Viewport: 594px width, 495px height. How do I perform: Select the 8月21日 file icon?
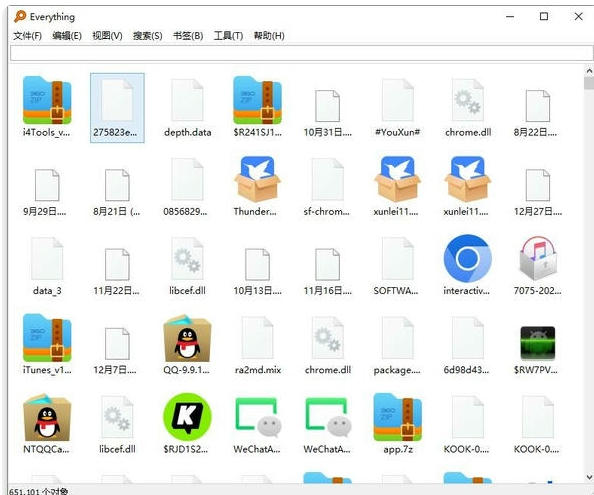(117, 185)
